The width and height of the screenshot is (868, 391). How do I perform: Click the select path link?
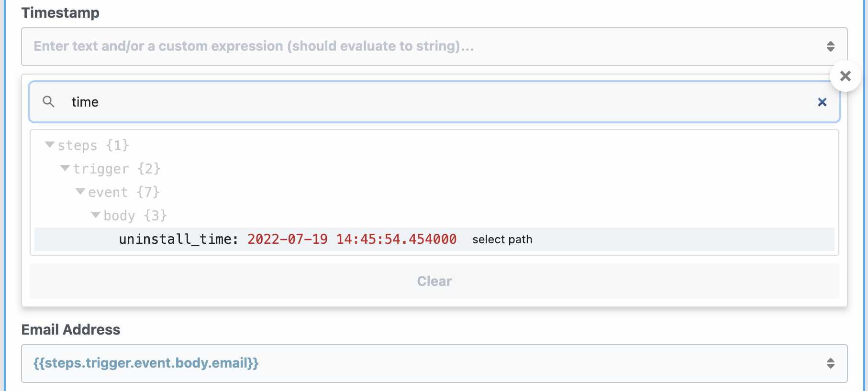(502, 239)
